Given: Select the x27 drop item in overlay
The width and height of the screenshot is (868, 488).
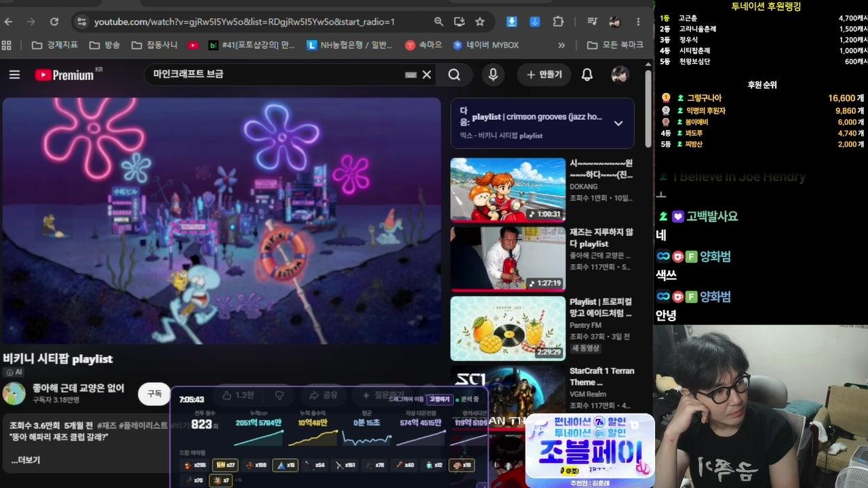Looking at the screenshot, I should point(226,465).
